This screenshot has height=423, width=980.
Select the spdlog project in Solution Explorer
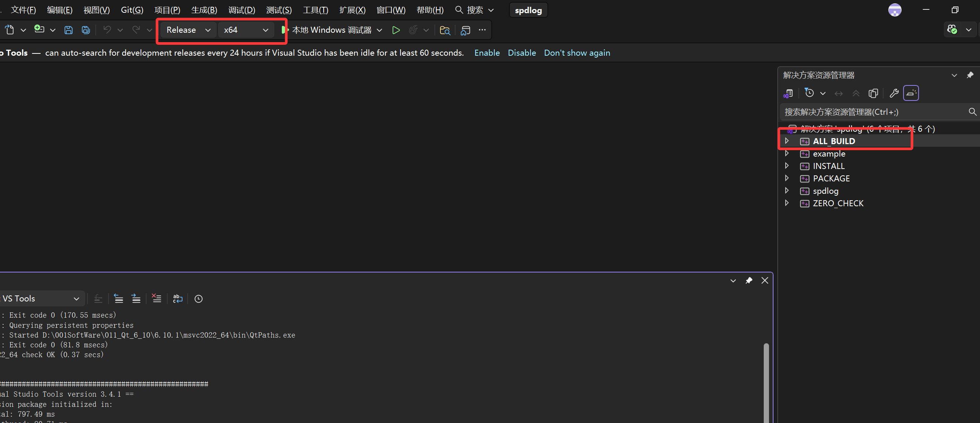826,191
